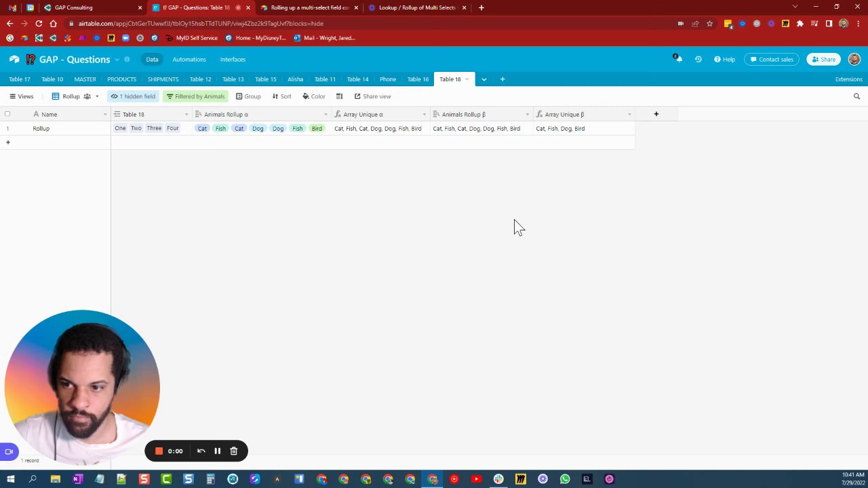The image size is (868, 488).
Task: Click the Airtable home logo icon
Action: tap(14, 59)
